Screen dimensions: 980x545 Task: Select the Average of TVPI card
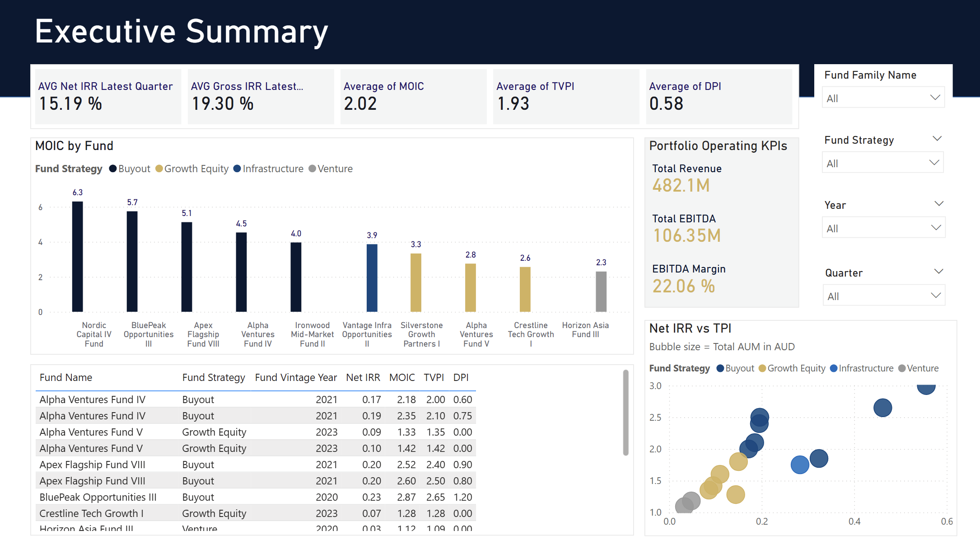click(x=566, y=97)
